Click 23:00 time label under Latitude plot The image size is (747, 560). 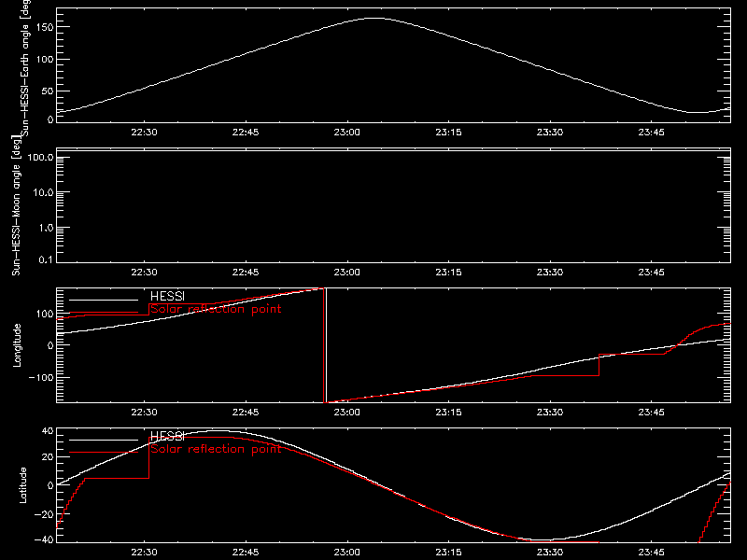(346, 553)
